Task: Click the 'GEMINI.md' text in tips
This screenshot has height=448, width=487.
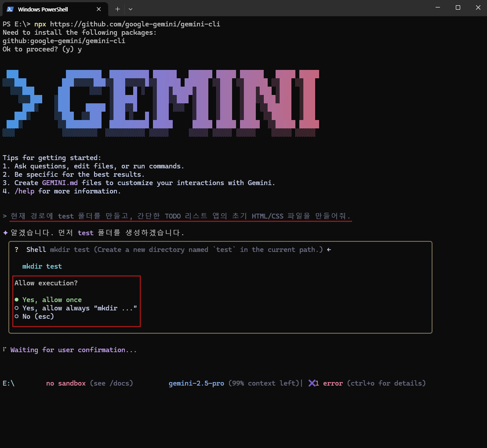Action: pos(60,183)
